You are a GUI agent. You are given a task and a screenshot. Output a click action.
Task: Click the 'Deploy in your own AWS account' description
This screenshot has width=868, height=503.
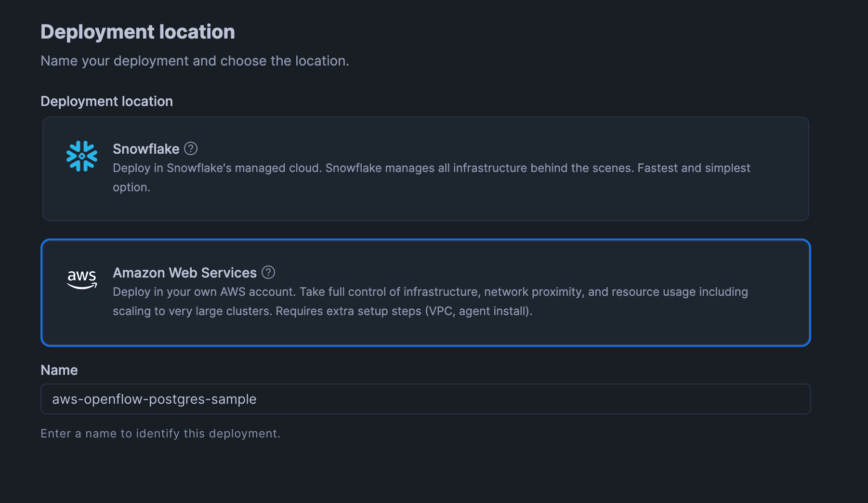(430, 301)
